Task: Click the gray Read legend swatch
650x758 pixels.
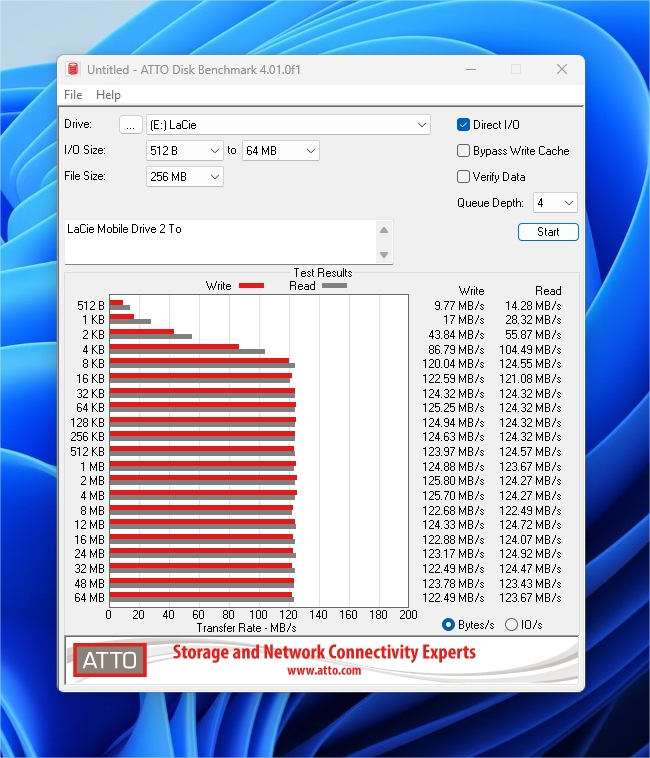Action: click(x=334, y=286)
